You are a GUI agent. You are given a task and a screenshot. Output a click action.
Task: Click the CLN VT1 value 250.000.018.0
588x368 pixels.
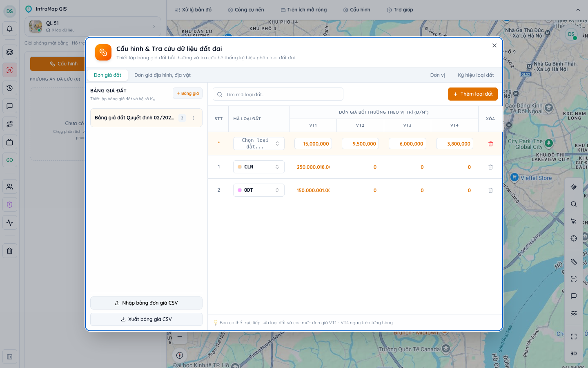point(313,167)
